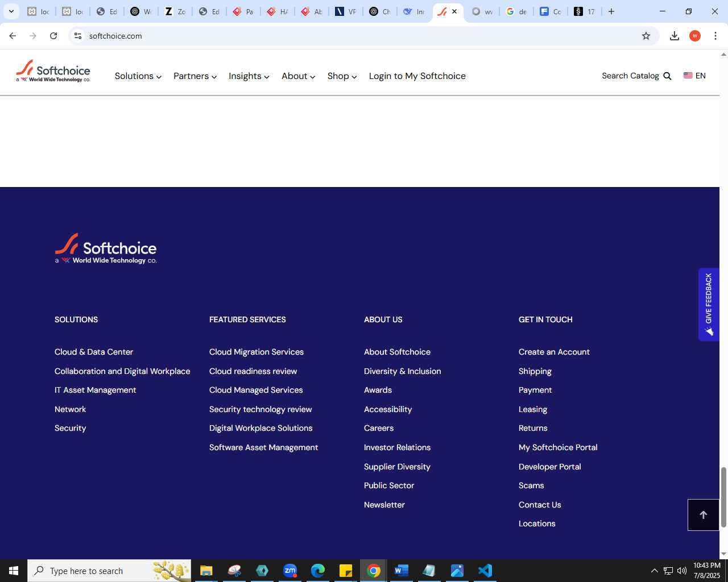Open Create an Account link

click(x=555, y=352)
